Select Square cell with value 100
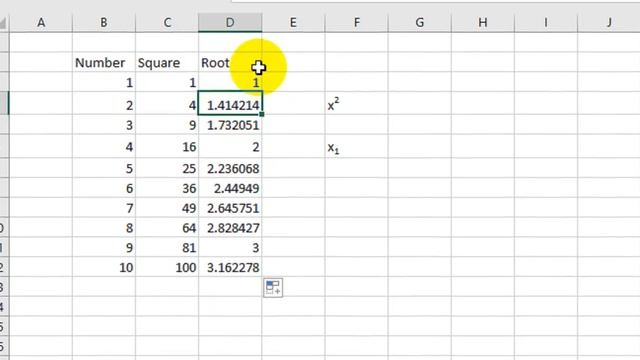The height and width of the screenshot is (360, 640). point(167,267)
